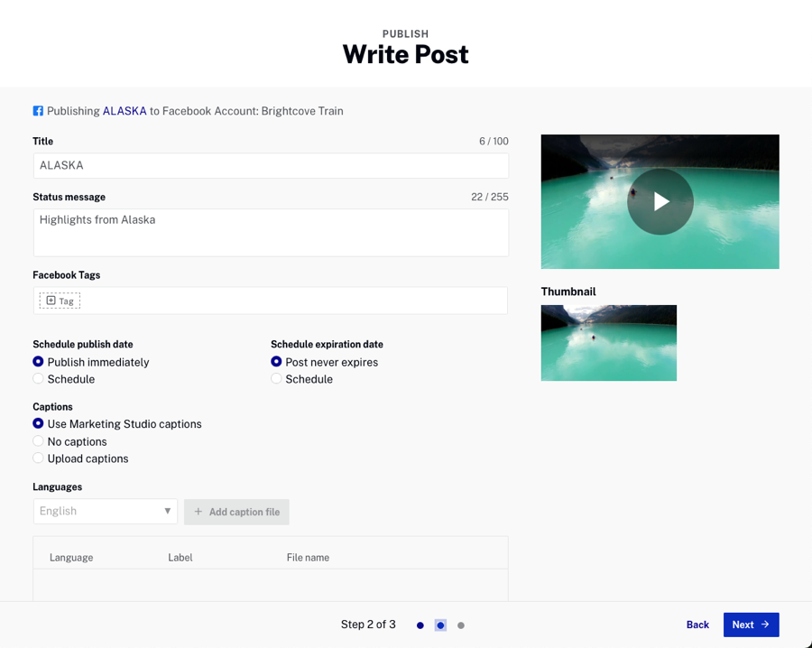Viewport: 812px width, 648px height.
Task: Select Schedule under expiration date
Action: [x=276, y=379]
